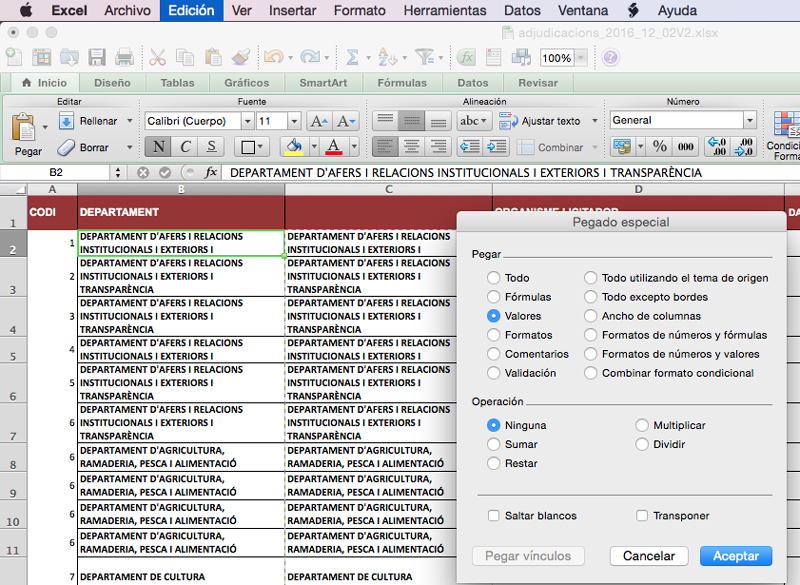Screen dimensions: 800x585
Task: Expand the Ajustar texto dropdown arrow
Action: 594,121
